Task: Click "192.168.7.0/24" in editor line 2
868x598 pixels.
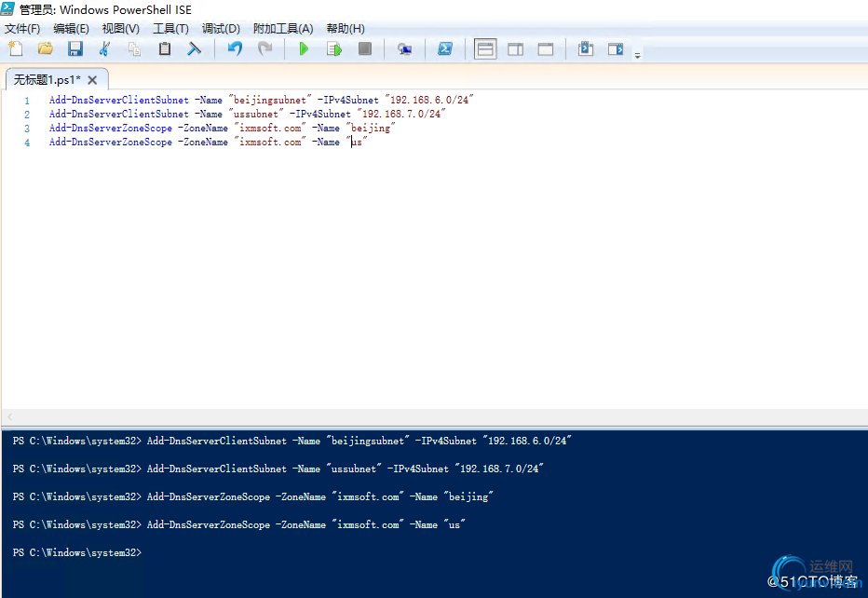Action: [400, 114]
